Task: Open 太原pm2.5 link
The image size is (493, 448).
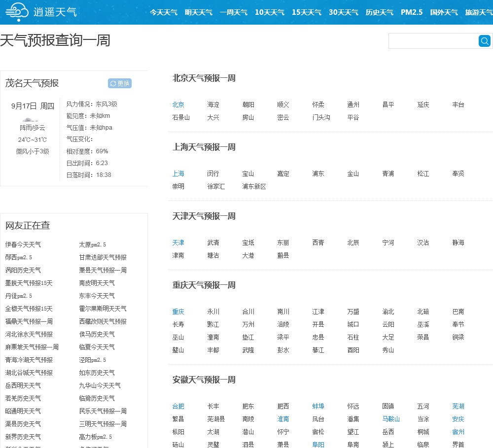Action: (x=93, y=244)
